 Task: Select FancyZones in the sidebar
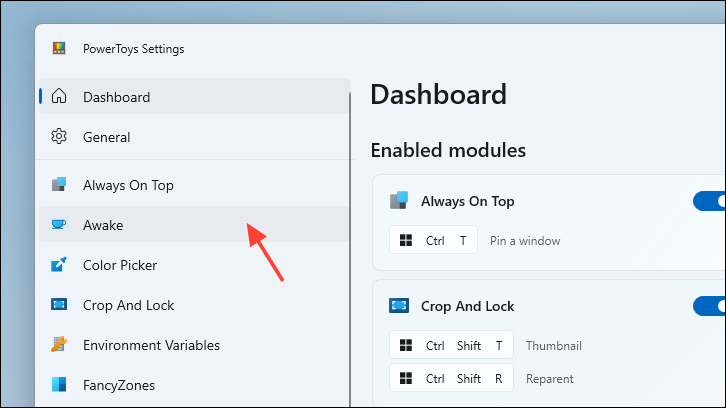click(x=194, y=385)
